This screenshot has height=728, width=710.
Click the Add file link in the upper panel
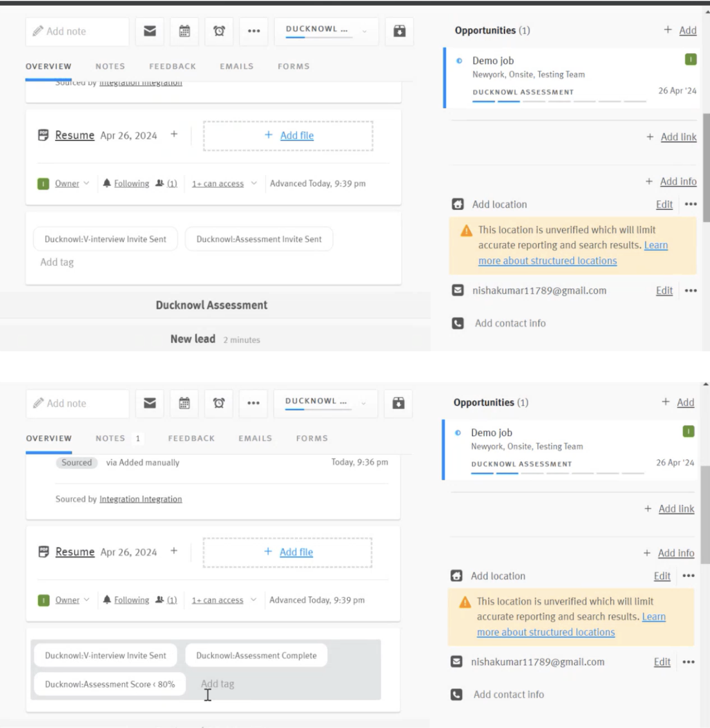(x=297, y=135)
